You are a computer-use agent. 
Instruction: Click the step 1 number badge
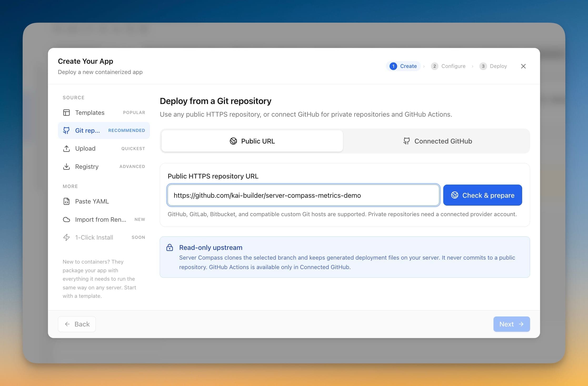pyautogui.click(x=393, y=66)
